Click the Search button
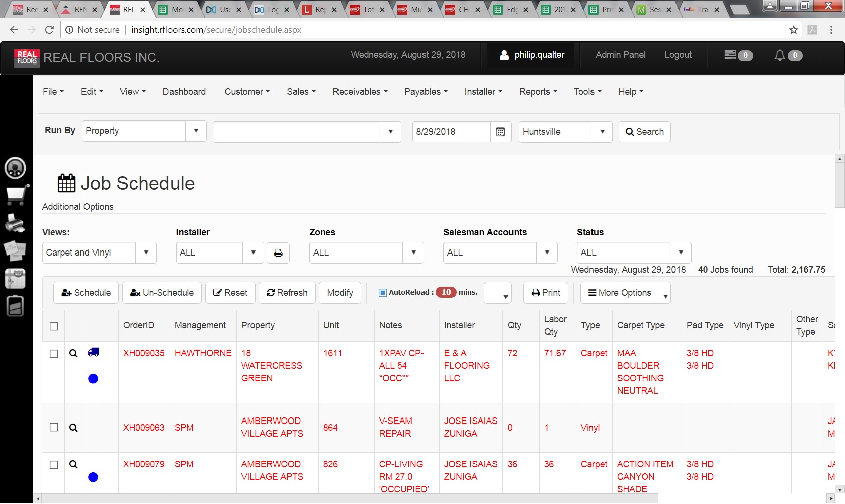The height and width of the screenshot is (504, 845). tap(644, 132)
